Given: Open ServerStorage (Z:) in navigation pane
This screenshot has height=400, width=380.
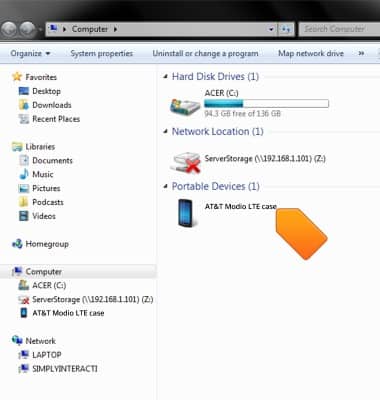Looking at the screenshot, I should [x=93, y=299].
